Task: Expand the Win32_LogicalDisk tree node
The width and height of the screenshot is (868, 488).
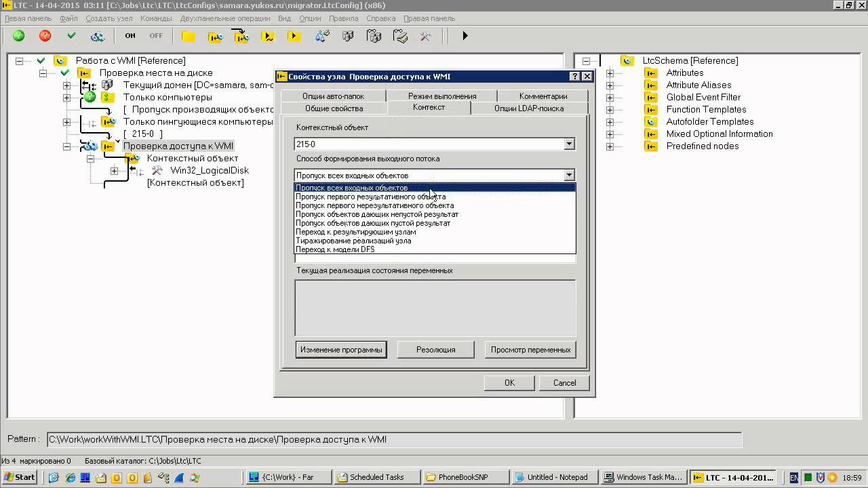Action: pos(114,171)
